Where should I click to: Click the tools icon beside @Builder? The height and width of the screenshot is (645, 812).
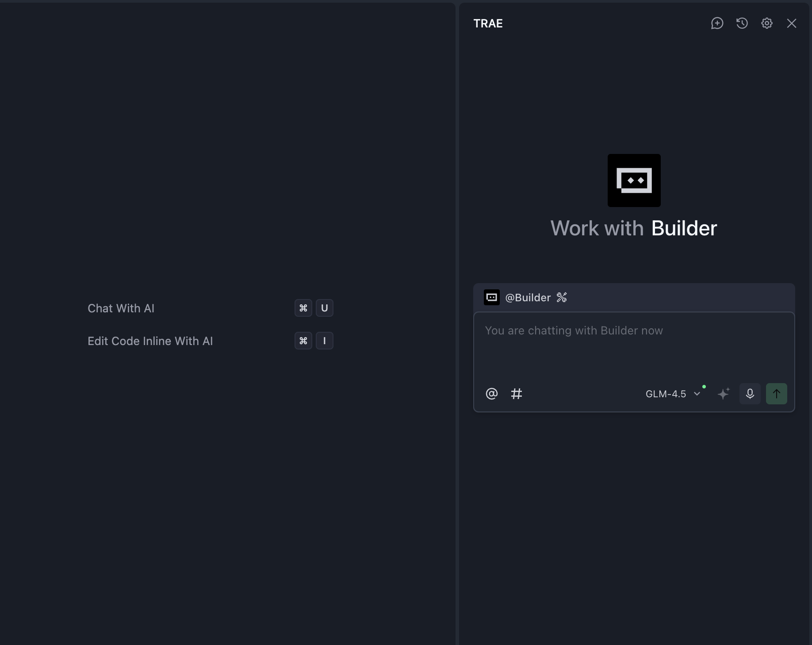[562, 297]
